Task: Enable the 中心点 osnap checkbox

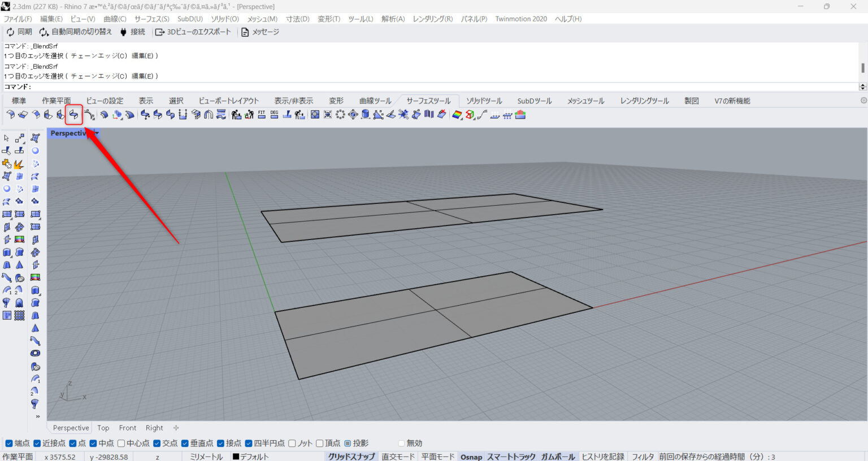Action: 121,443
